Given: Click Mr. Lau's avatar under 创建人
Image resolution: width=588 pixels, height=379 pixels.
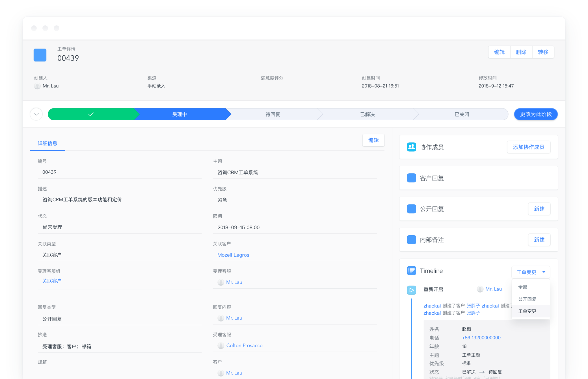Looking at the screenshot, I should (37, 86).
